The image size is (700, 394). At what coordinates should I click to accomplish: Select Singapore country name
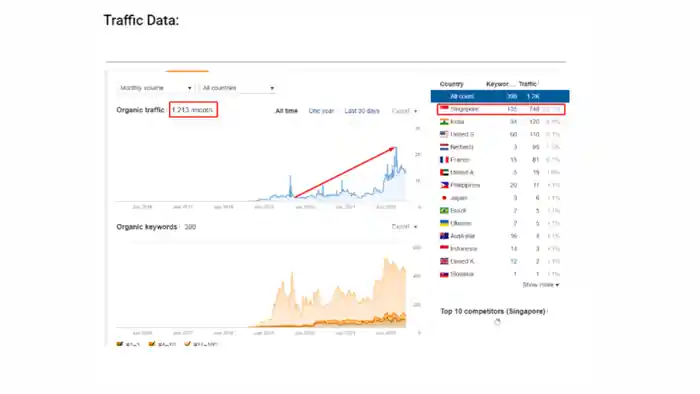(x=464, y=109)
